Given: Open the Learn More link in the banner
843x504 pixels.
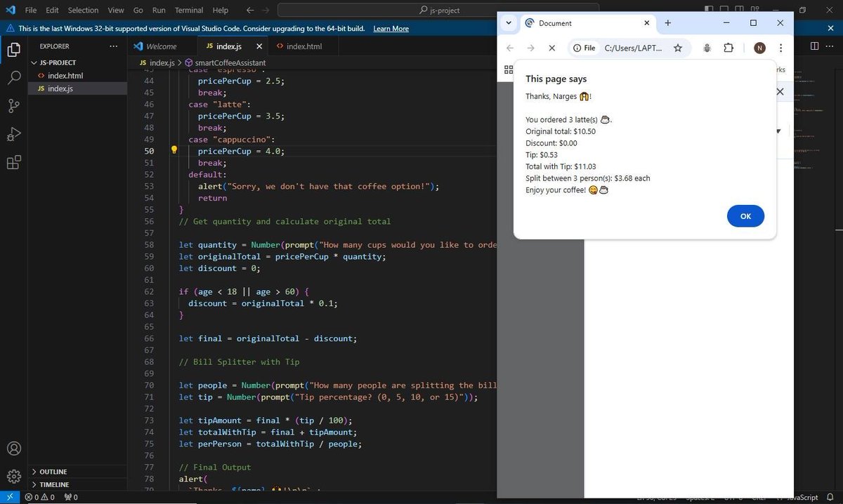Looking at the screenshot, I should tap(392, 28).
